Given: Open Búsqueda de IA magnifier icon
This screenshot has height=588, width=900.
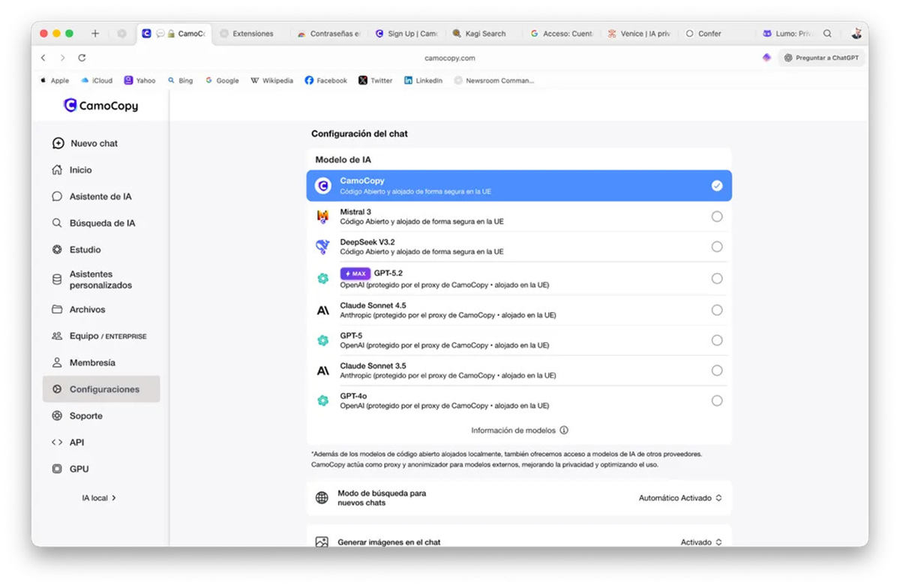Looking at the screenshot, I should tap(57, 223).
